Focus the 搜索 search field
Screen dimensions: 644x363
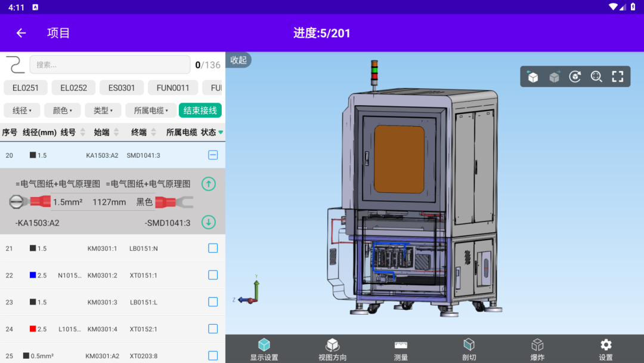coord(110,64)
